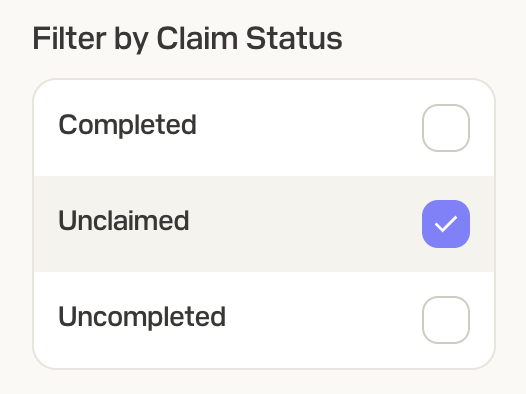Viewport: 526px width, 394px height.
Task: Select the Completed label text
Action: (127, 125)
